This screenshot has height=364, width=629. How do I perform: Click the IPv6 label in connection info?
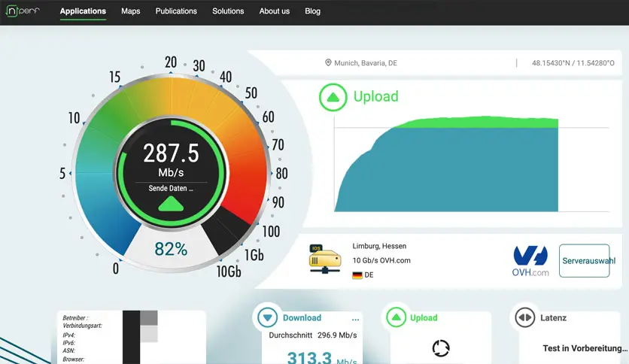68,343
